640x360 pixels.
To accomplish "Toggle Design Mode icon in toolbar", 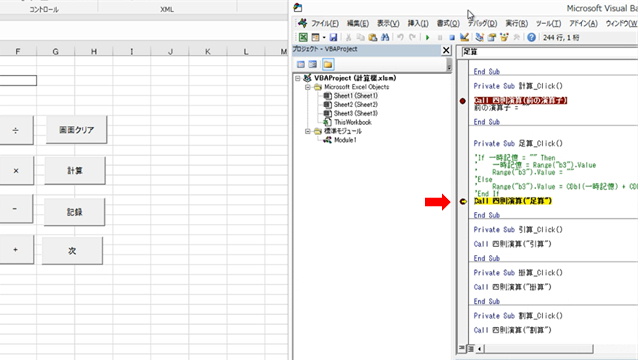I will (464, 38).
